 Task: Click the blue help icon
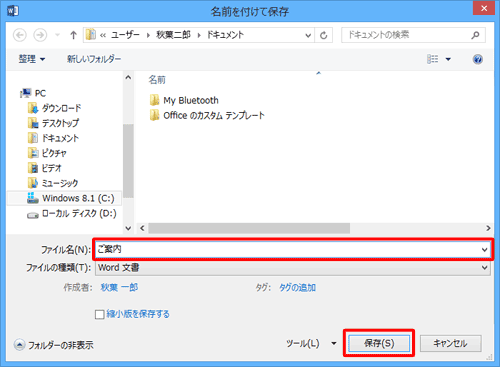click(x=478, y=59)
